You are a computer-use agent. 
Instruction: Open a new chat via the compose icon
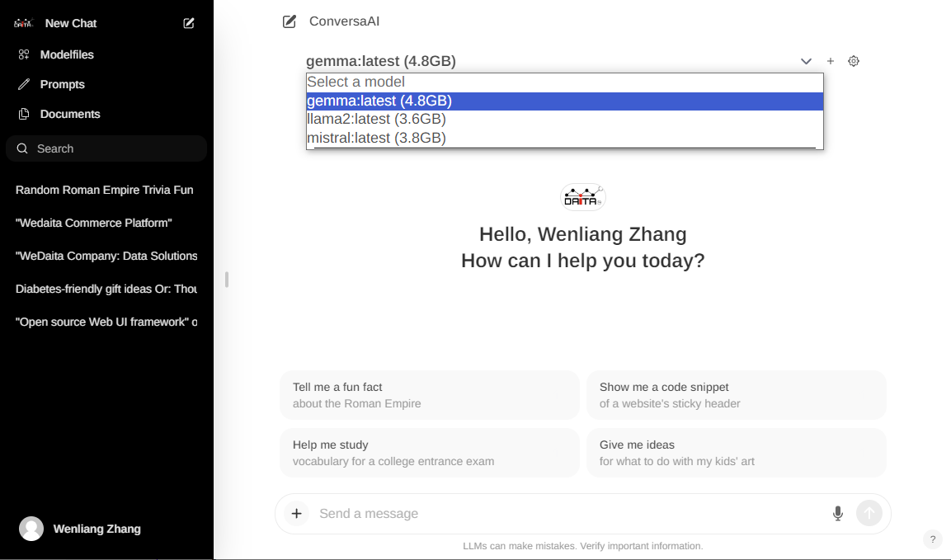tap(188, 23)
